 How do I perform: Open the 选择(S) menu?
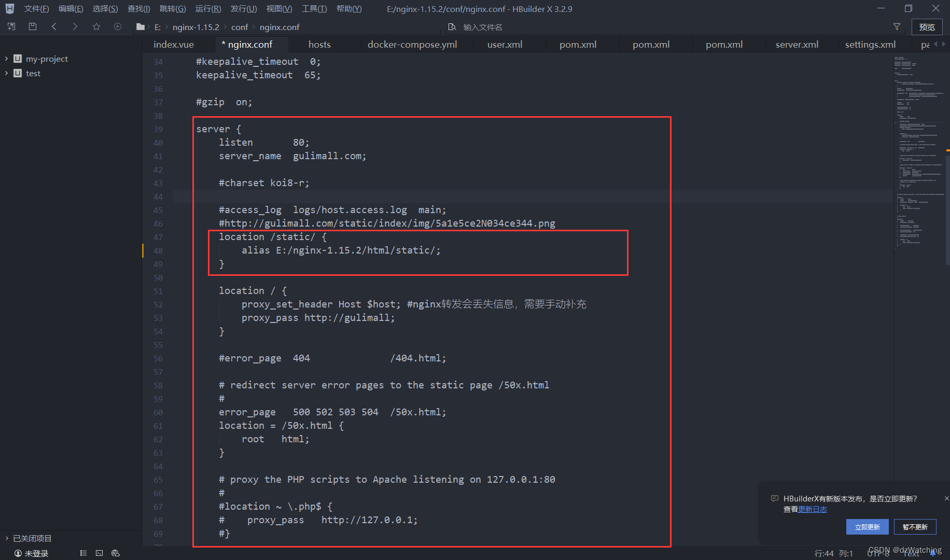pos(105,9)
